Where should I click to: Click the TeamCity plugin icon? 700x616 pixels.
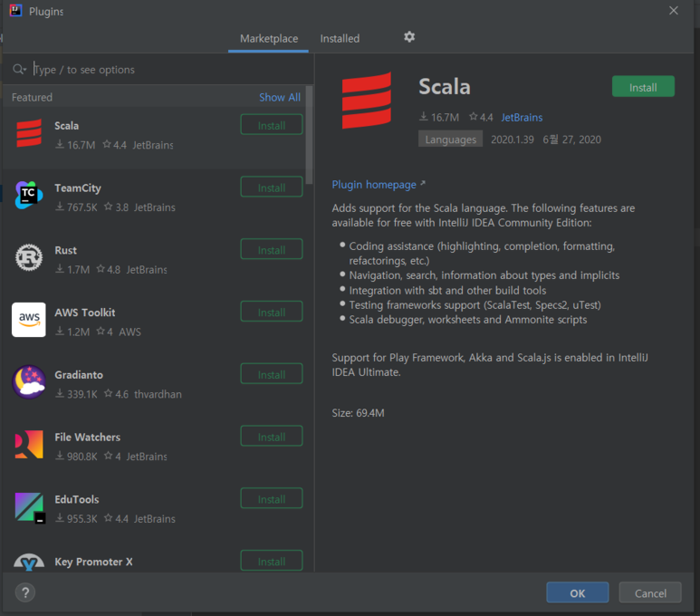click(x=29, y=195)
